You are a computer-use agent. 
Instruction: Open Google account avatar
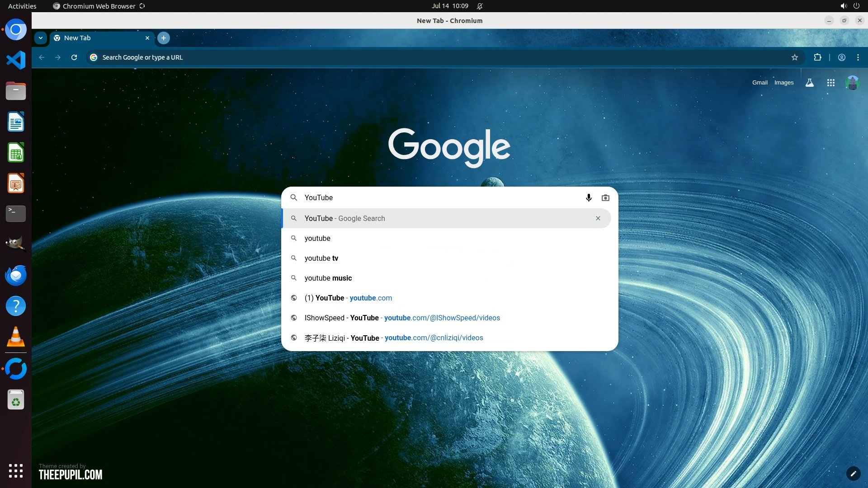coord(852,83)
